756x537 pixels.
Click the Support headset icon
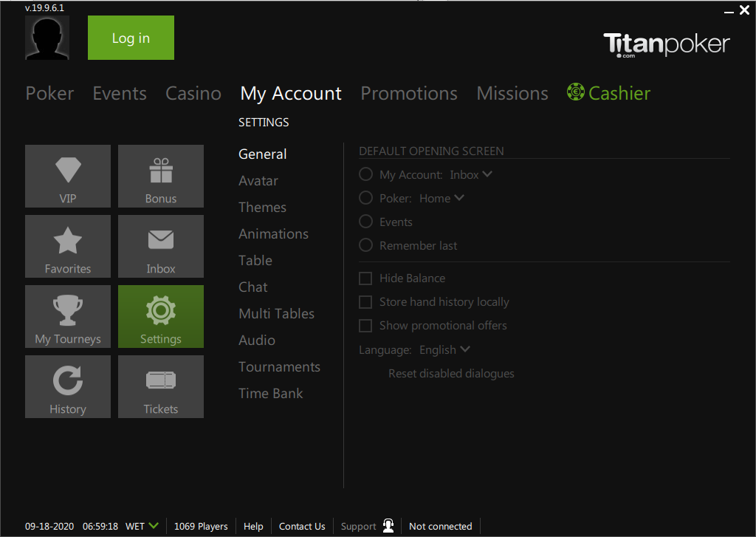388,525
